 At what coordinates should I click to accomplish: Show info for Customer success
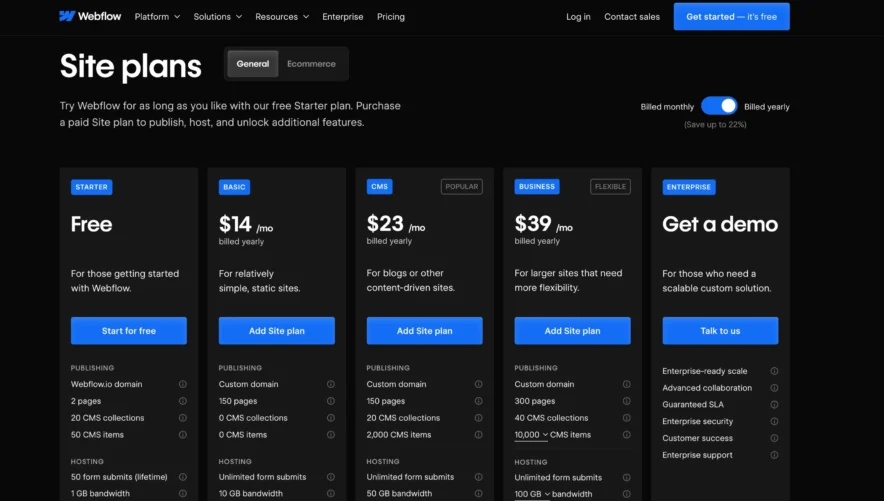(774, 438)
